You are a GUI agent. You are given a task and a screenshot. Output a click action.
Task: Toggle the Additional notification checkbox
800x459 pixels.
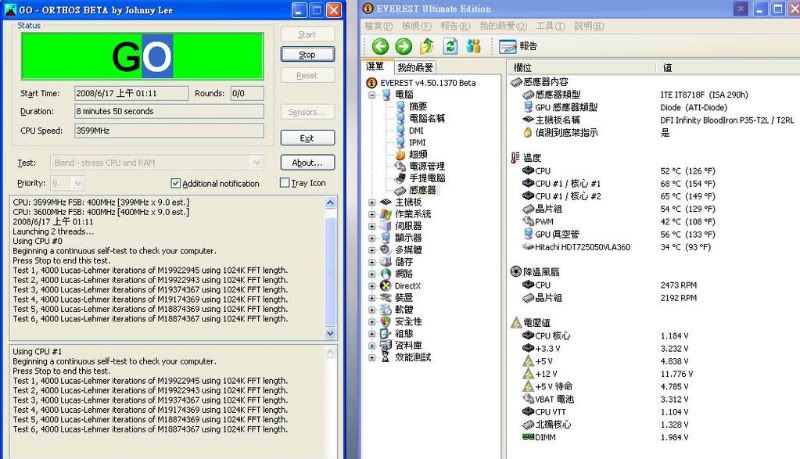click(176, 183)
